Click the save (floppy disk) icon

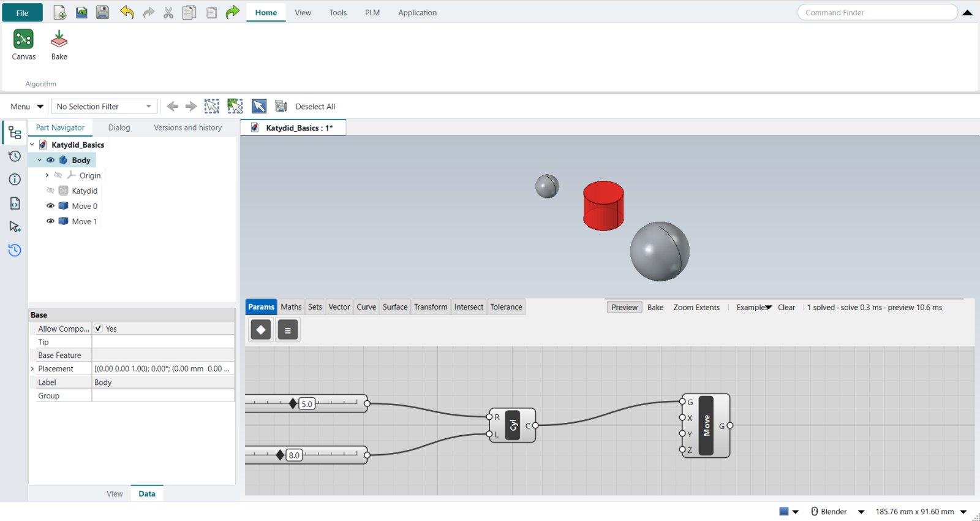pos(102,12)
